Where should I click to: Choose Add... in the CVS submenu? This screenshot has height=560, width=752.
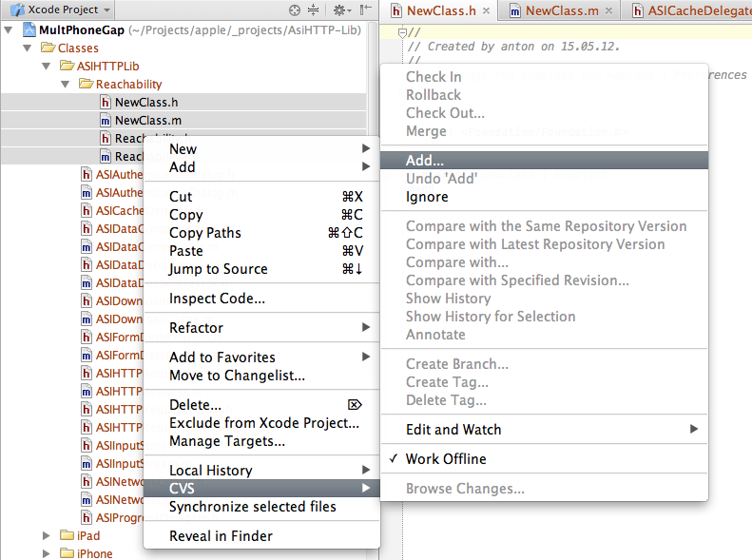click(x=424, y=162)
